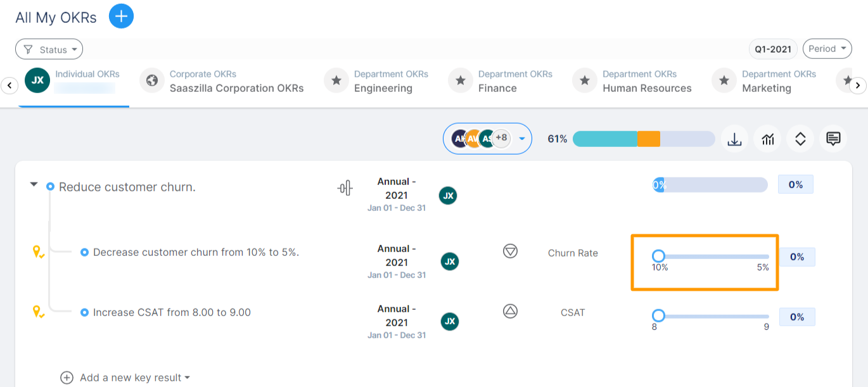Image resolution: width=868 pixels, height=387 pixels.
Task: Open the comments panel icon
Action: pyautogui.click(x=833, y=139)
